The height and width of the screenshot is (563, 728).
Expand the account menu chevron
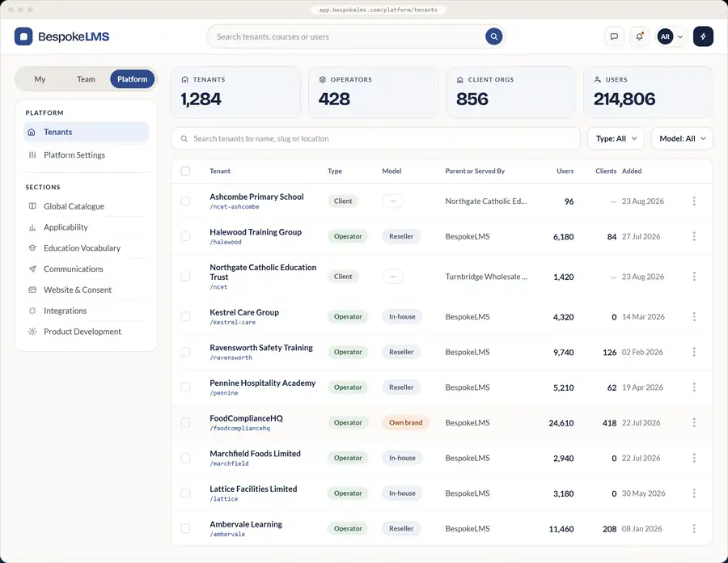pos(680,36)
